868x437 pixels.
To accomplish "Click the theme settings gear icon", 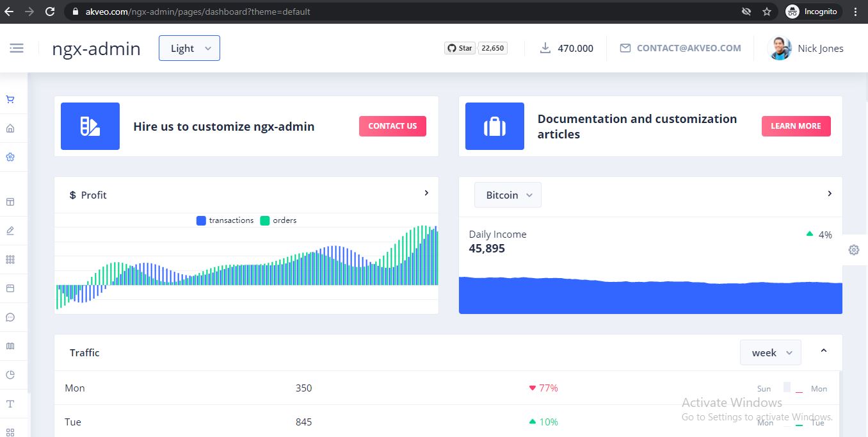I will pos(854,250).
